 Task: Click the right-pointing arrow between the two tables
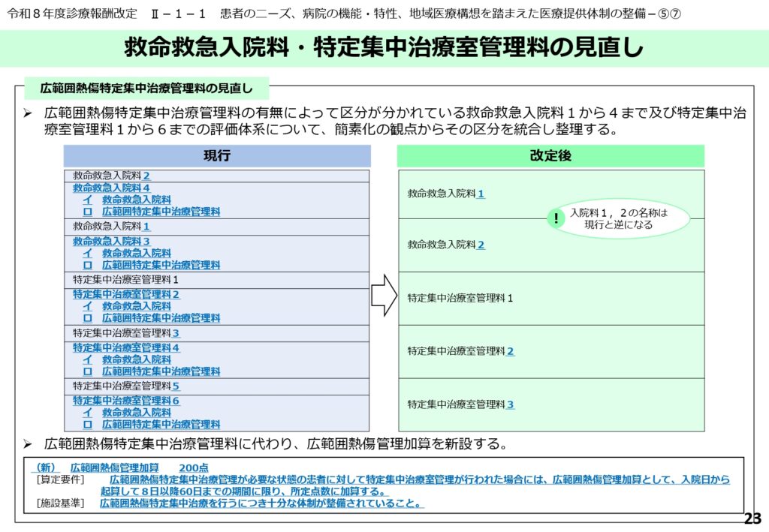[x=383, y=295]
